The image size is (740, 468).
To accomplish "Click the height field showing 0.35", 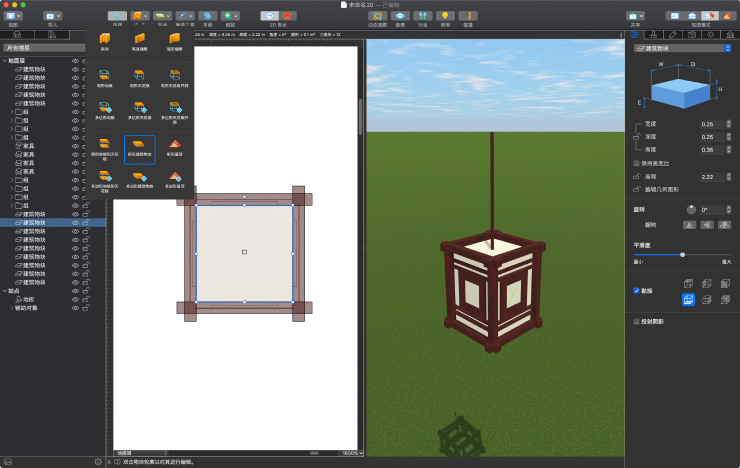I will tap(712, 150).
